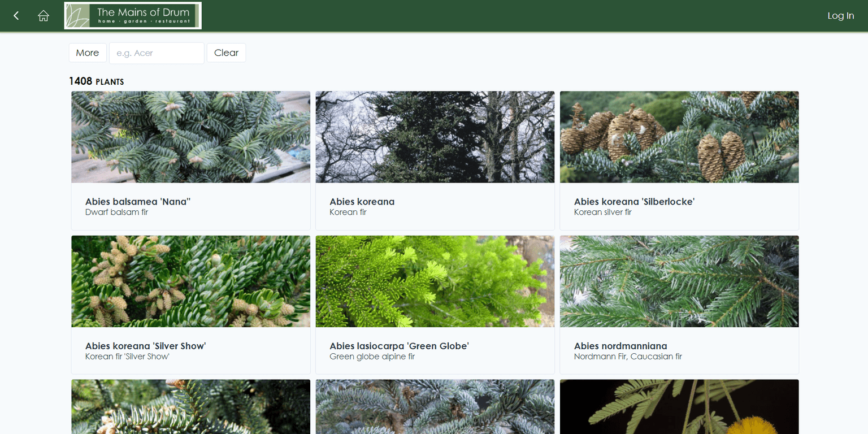The image size is (868, 434).
Task: Open the Abies koreana plant title
Action: pos(362,202)
